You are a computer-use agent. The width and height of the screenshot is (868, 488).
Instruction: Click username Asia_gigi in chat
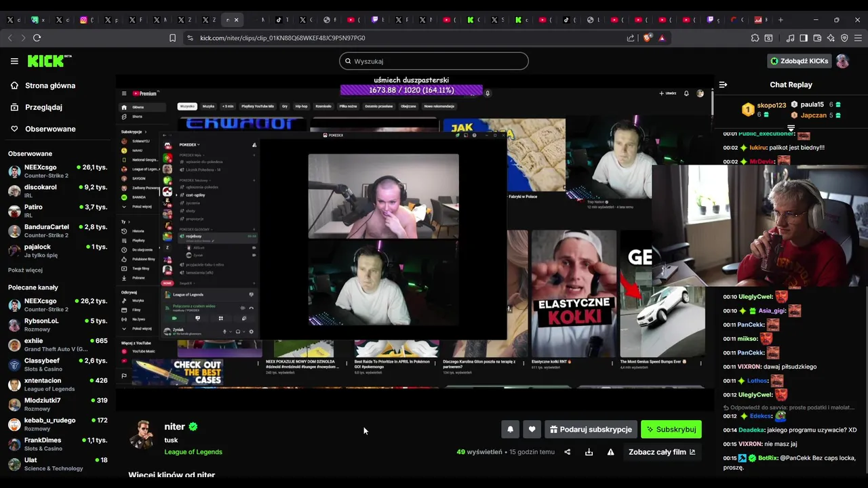click(x=771, y=310)
